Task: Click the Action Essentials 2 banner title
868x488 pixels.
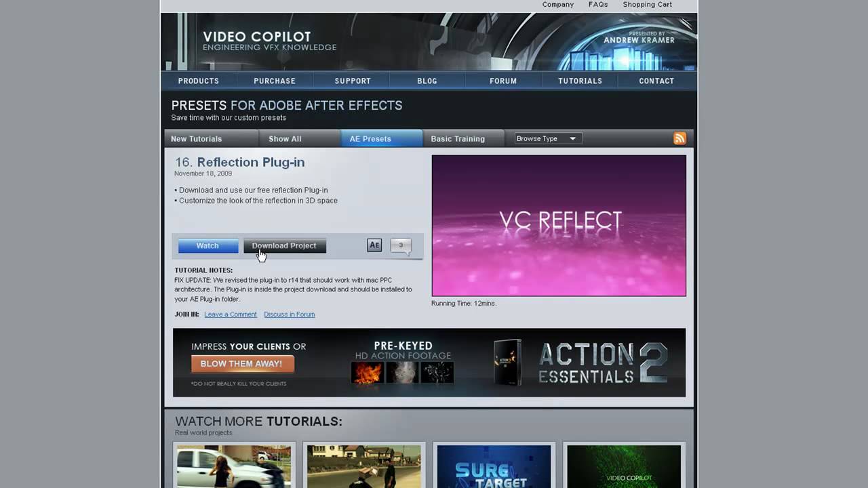Action: pyautogui.click(x=604, y=363)
